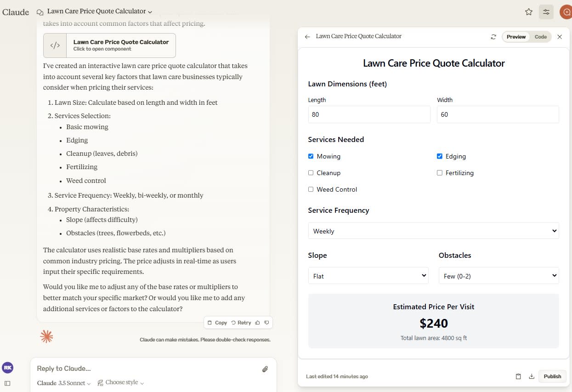Copy artifact contents with clipboard icon

(518, 376)
